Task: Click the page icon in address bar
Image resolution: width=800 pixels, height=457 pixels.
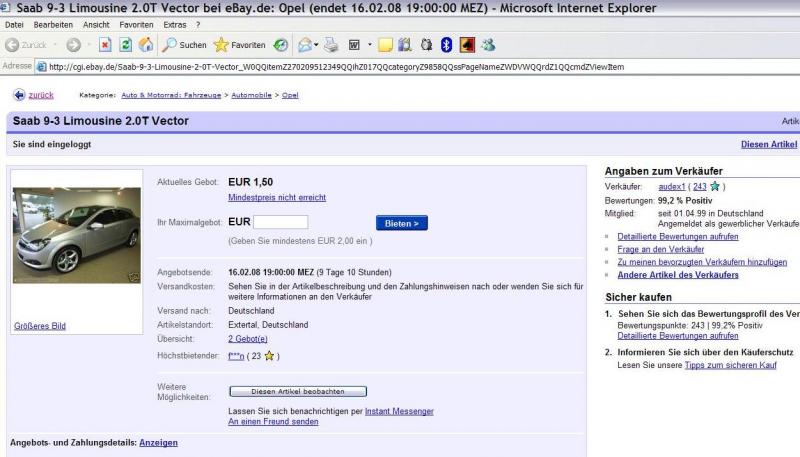Action: tap(42, 67)
